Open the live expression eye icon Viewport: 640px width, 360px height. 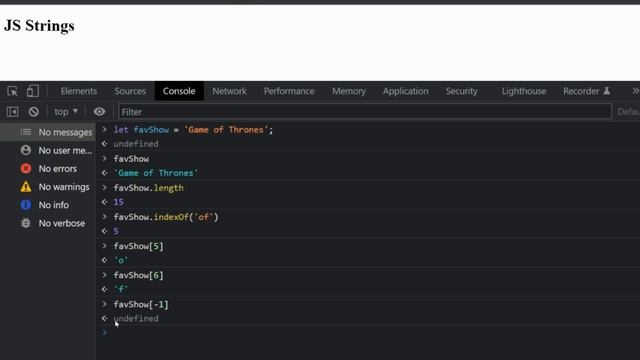(x=99, y=111)
